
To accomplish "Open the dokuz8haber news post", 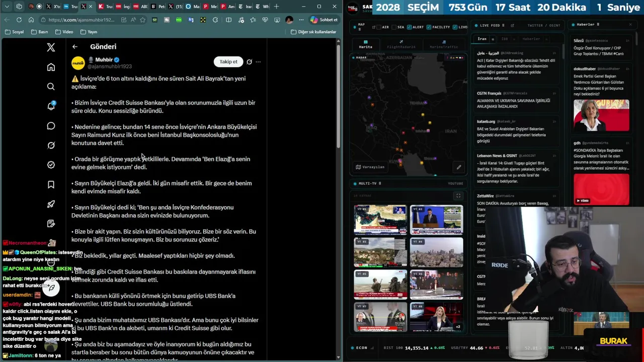I will pyautogui.click(x=601, y=98).
